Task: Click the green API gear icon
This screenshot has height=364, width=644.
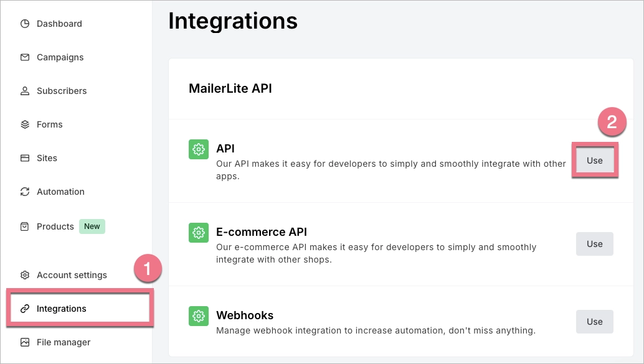Action: tap(198, 149)
